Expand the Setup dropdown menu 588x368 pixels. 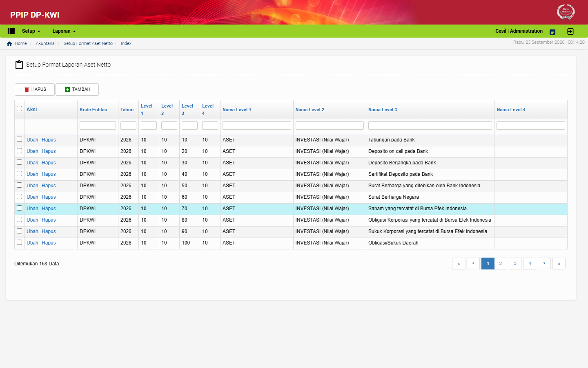[x=31, y=31]
